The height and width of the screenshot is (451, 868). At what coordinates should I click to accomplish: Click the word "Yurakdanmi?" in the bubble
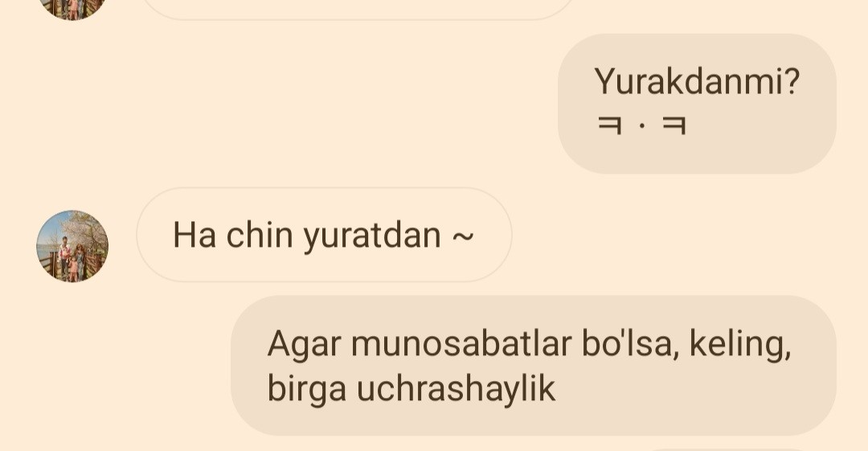pos(698,81)
